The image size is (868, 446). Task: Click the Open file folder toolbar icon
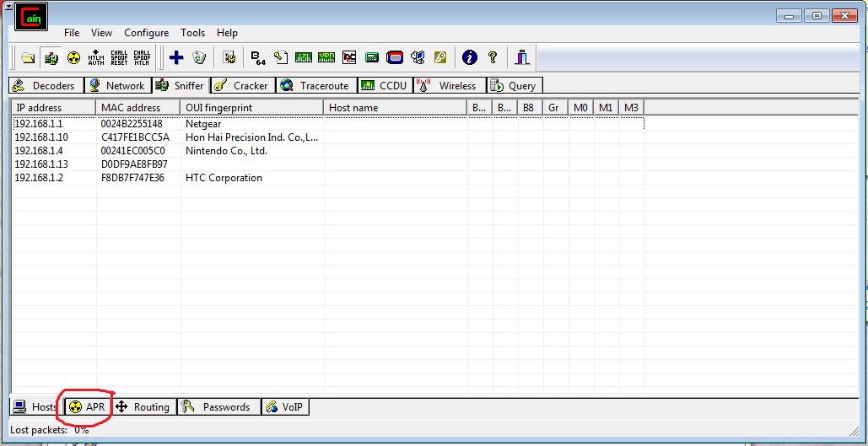tap(28, 57)
